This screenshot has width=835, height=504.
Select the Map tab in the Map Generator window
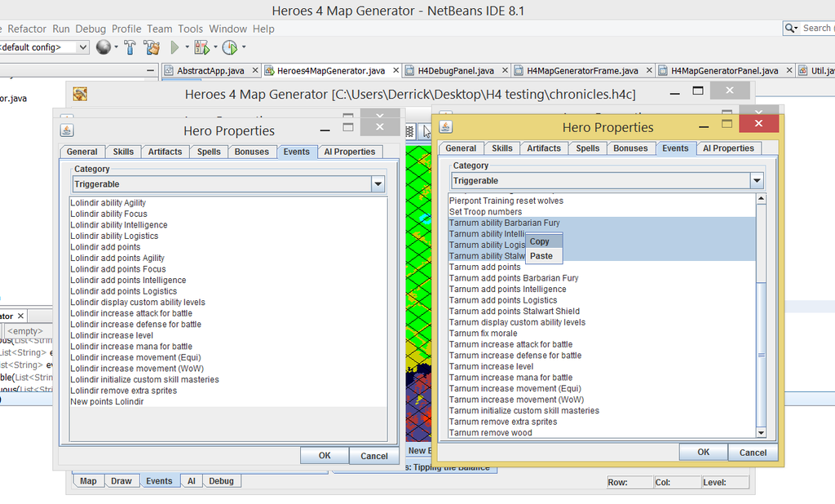pos(88,481)
